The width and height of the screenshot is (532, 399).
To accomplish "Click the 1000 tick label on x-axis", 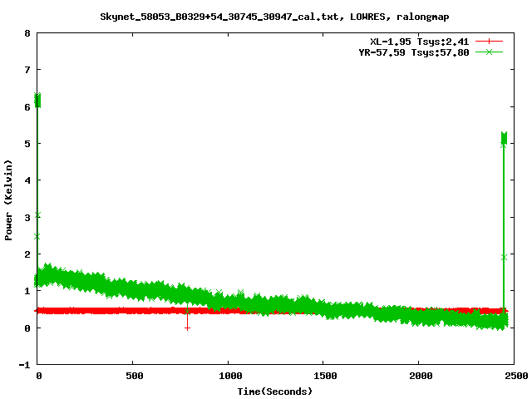I will point(229,377).
